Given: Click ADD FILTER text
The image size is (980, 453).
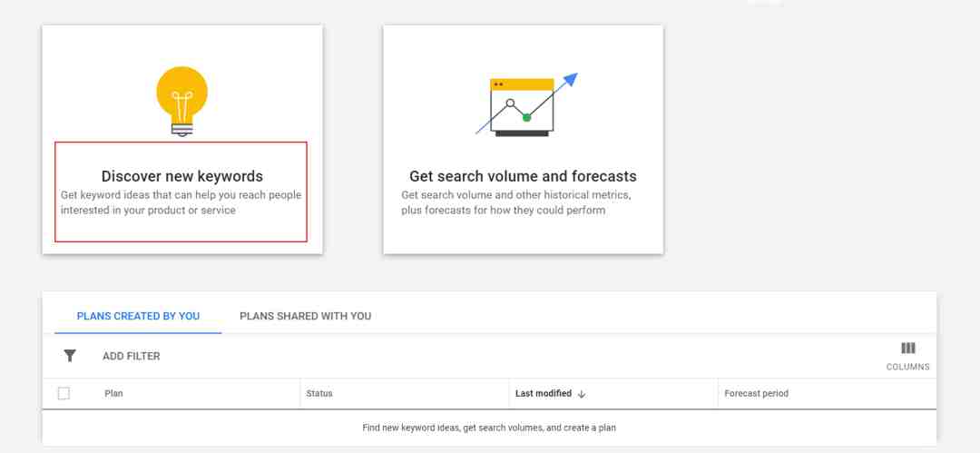Looking at the screenshot, I should (x=132, y=356).
